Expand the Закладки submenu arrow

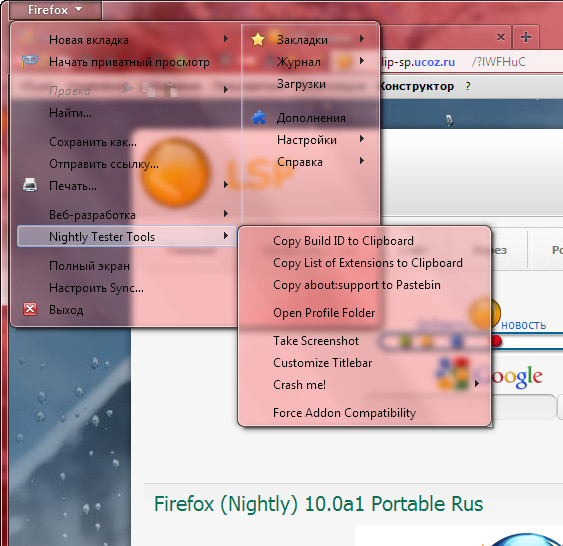click(362, 38)
